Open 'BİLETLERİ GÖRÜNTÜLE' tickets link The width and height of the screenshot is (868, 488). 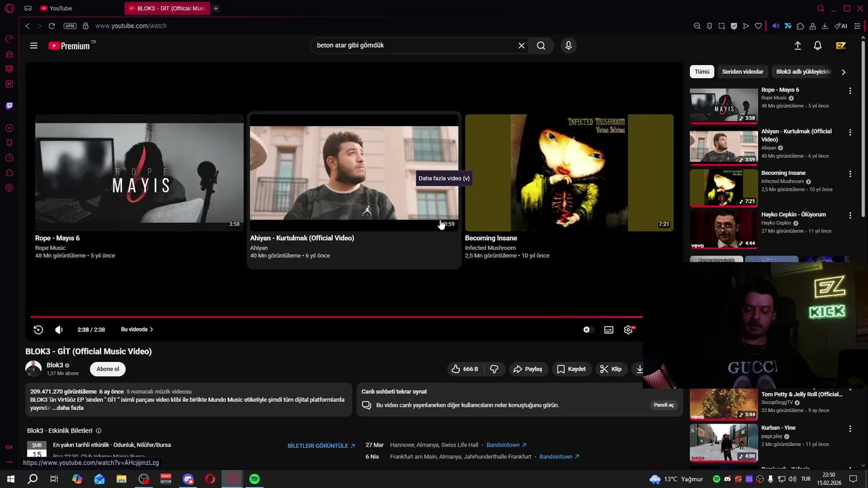pos(321,446)
